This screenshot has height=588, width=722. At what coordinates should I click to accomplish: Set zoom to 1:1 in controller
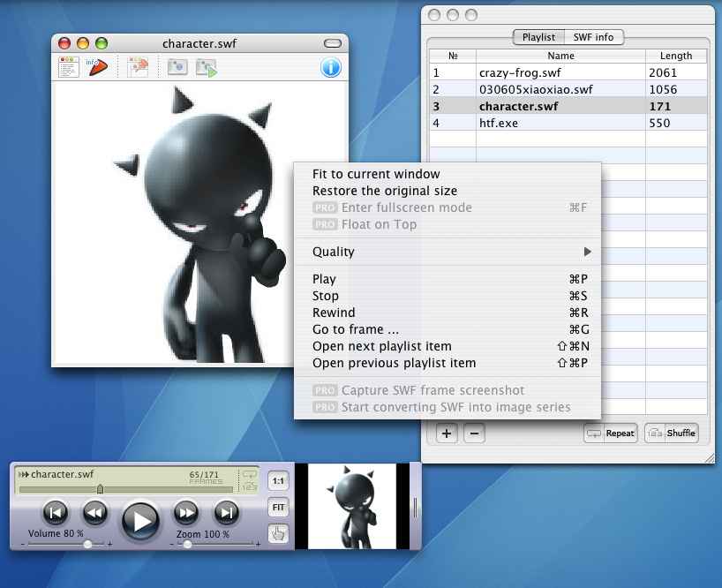[278, 481]
